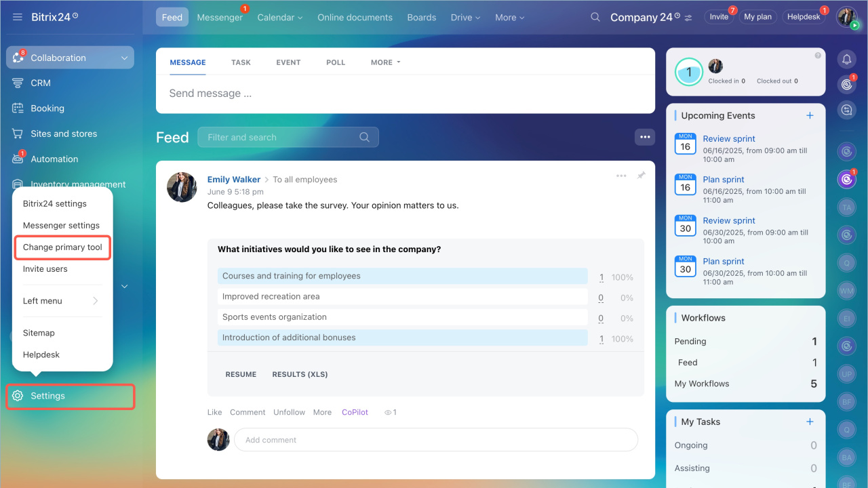
Task: Click RESULTS (XLS) button in poll
Action: pos(300,374)
